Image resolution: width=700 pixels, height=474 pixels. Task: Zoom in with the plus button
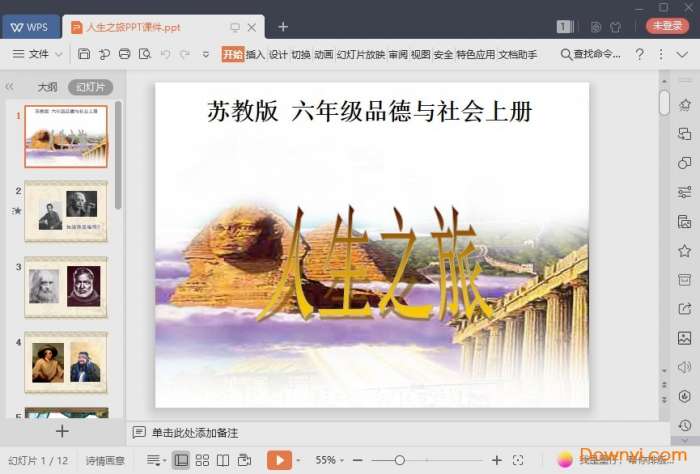tap(496, 460)
